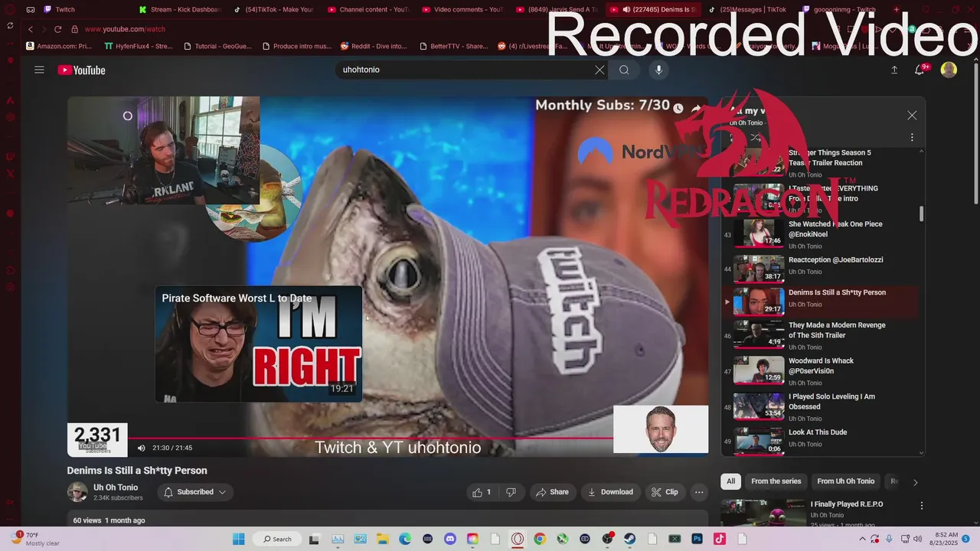Open Uh Oh Tonio channel avatar
The width and height of the screenshot is (980, 551).
(x=77, y=492)
